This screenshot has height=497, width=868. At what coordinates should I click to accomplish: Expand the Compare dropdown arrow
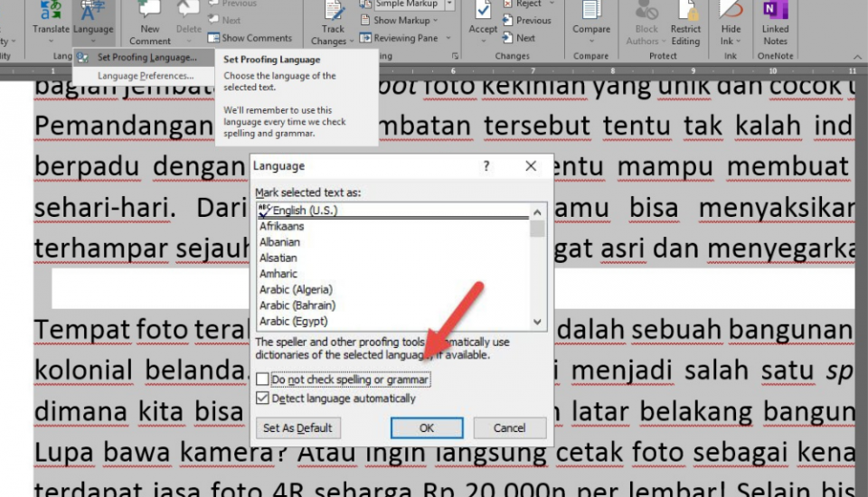(591, 41)
